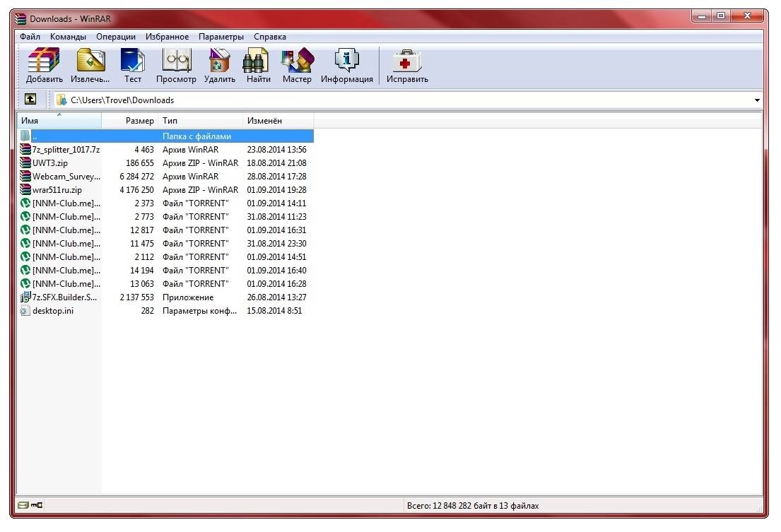The height and width of the screenshot is (532, 781).
Task: Click the wrar511ru.zip archive icon
Action: pyautogui.click(x=25, y=189)
